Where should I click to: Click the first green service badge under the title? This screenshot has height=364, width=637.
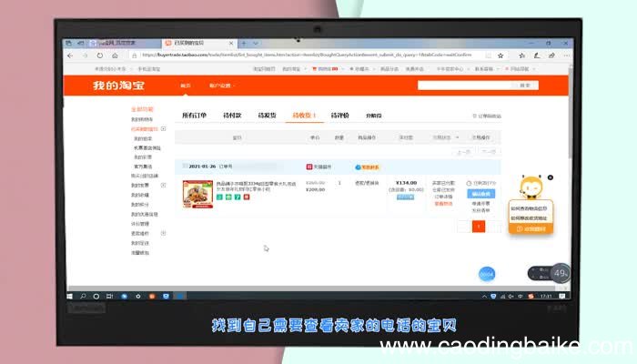click(219, 197)
